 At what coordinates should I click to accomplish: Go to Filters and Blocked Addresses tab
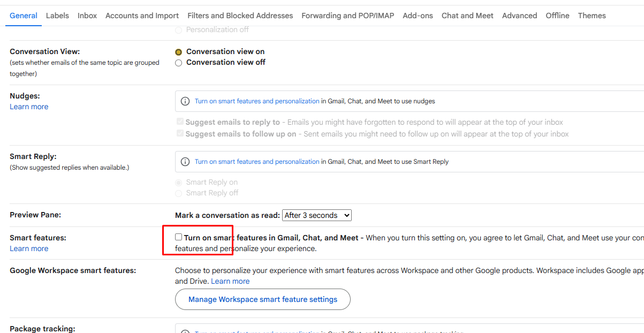tap(240, 16)
